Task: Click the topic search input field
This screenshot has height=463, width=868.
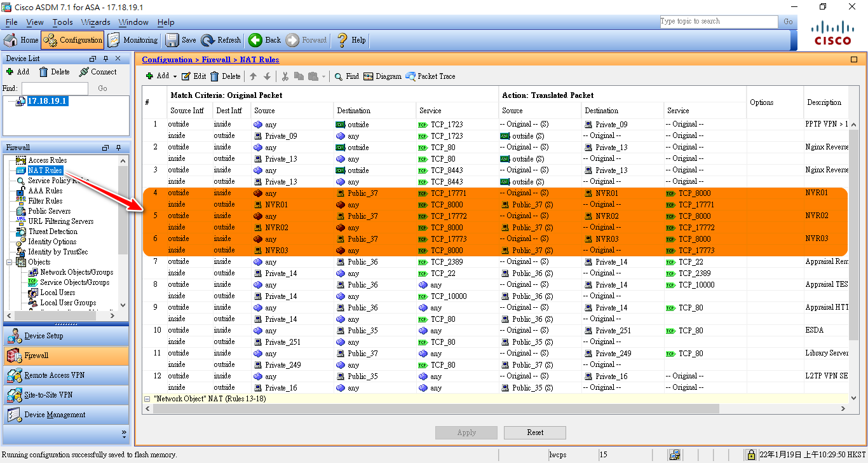Action: pos(718,22)
